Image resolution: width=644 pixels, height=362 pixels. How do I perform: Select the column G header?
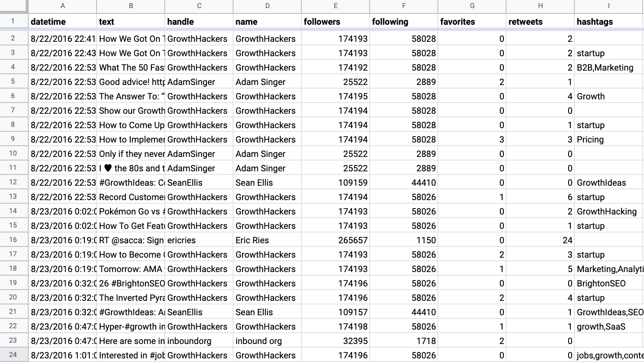click(472, 6)
